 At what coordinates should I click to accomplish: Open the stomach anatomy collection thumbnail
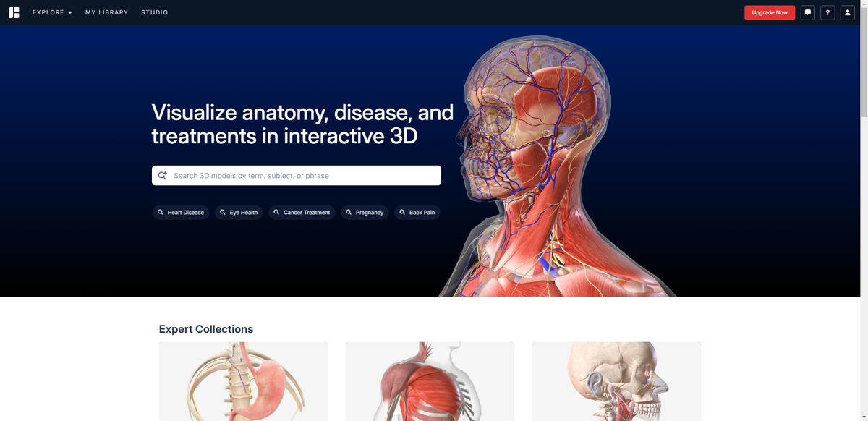[243, 381]
